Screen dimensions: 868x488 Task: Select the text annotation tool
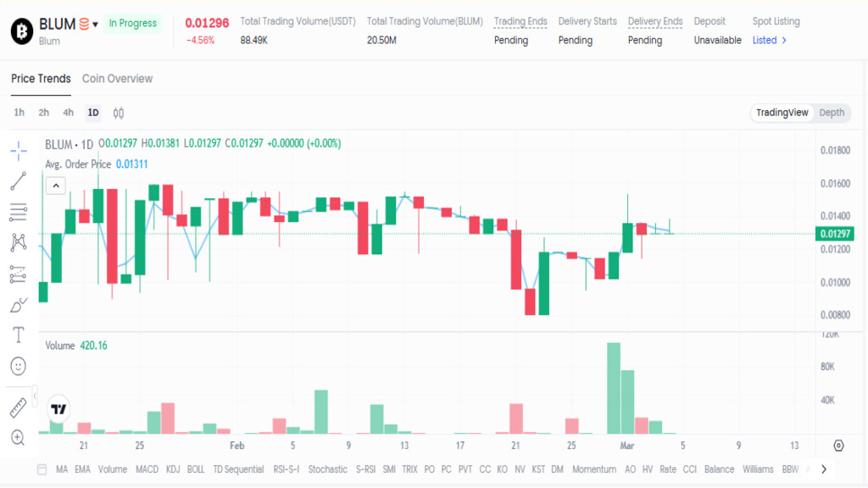pyautogui.click(x=19, y=335)
